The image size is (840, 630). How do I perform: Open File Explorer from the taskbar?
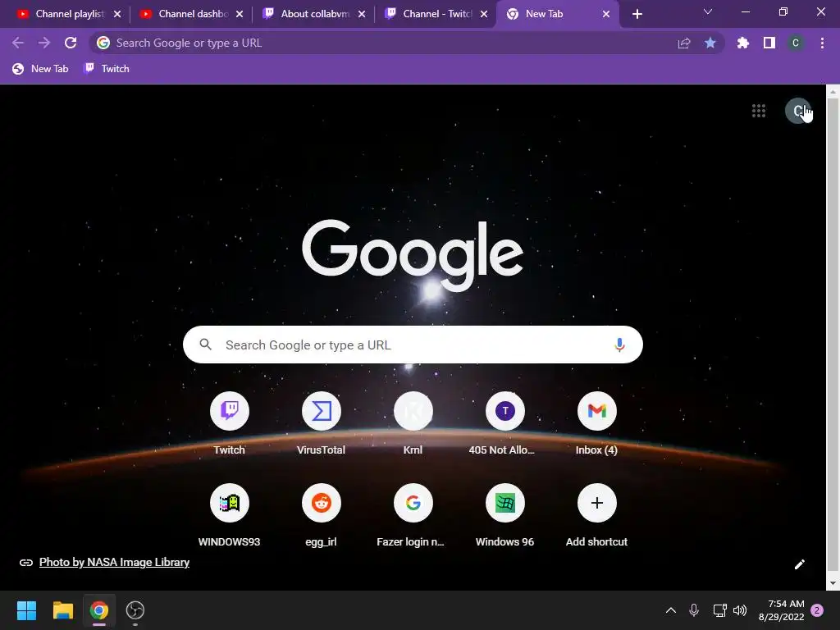tap(62, 610)
